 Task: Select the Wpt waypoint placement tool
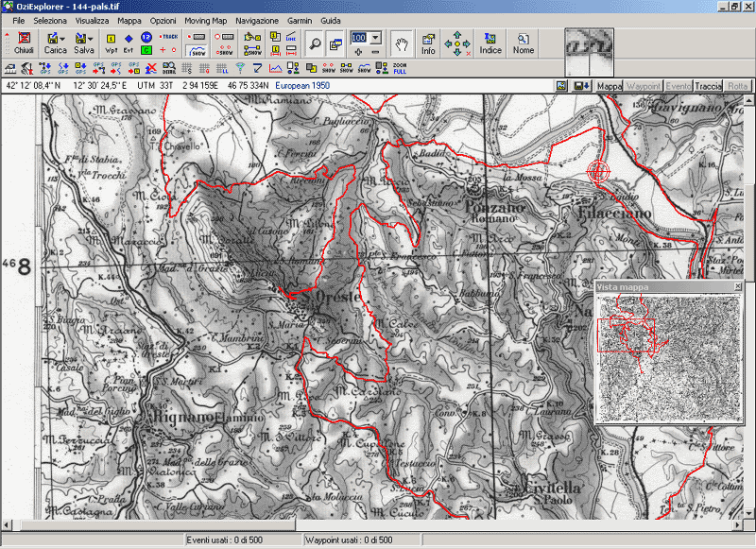[x=111, y=43]
